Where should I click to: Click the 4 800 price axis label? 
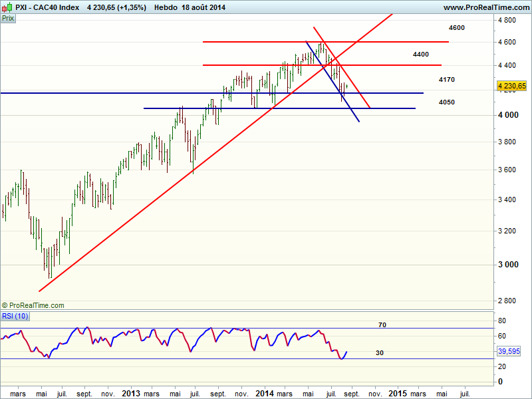[x=507, y=21]
